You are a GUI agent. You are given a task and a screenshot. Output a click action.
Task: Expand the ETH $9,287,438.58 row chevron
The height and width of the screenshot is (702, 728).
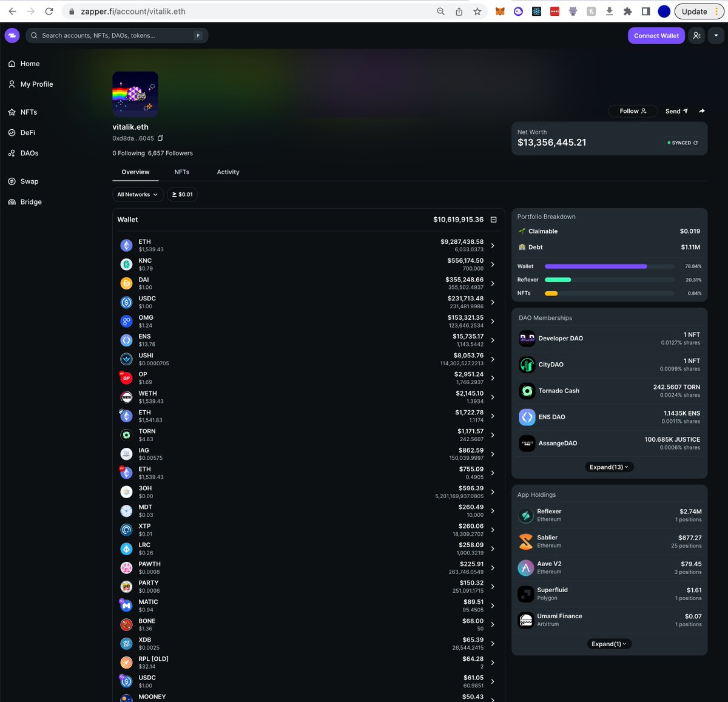pyautogui.click(x=493, y=246)
